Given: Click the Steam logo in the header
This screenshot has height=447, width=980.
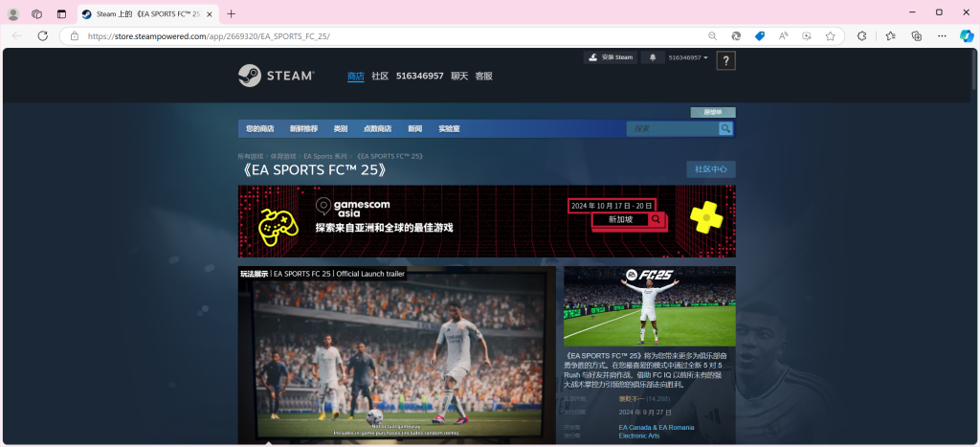Looking at the screenshot, I should point(277,76).
